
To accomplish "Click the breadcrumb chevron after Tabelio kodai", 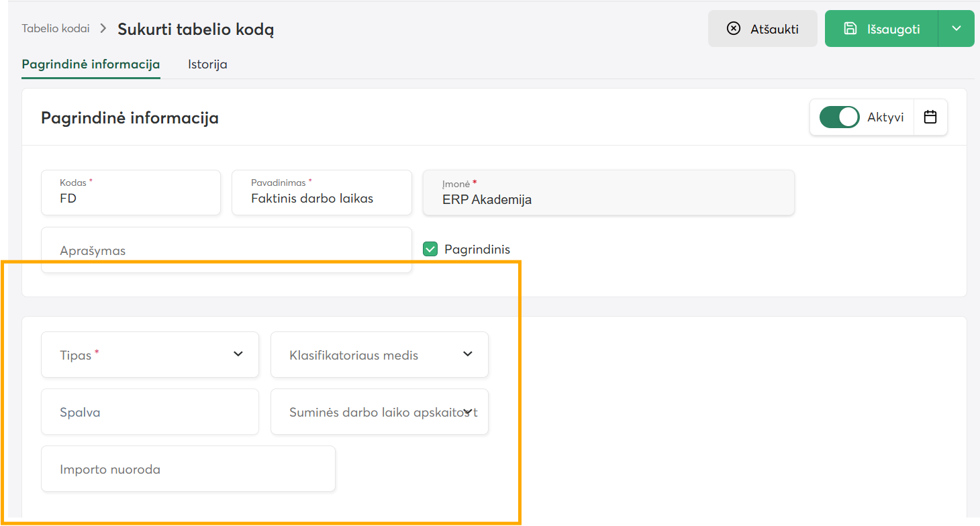I will tap(103, 28).
